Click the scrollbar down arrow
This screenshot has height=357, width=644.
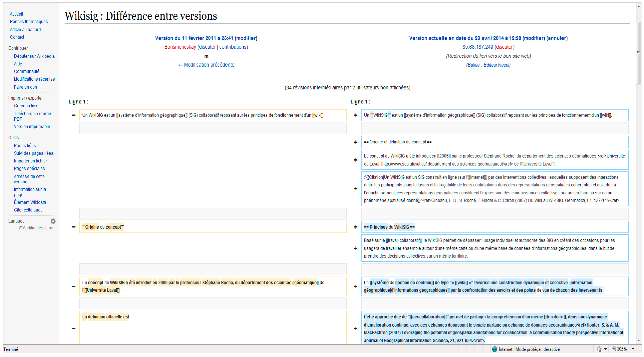pos(639,341)
